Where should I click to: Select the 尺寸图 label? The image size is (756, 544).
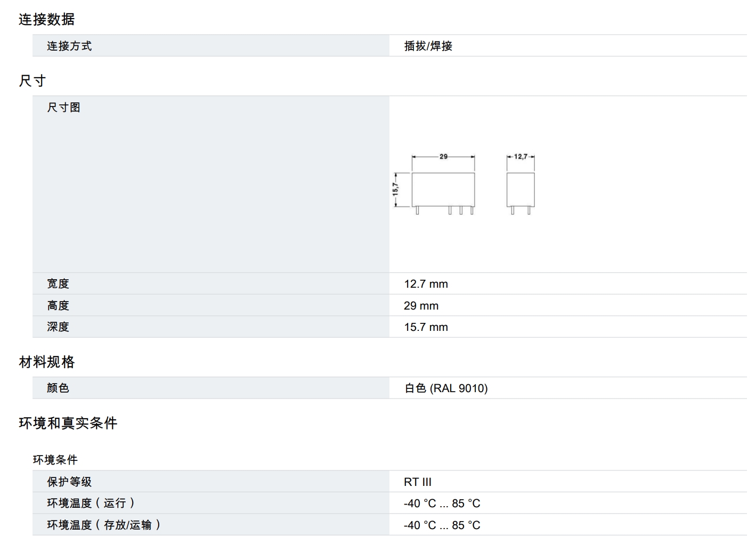(x=63, y=108)
